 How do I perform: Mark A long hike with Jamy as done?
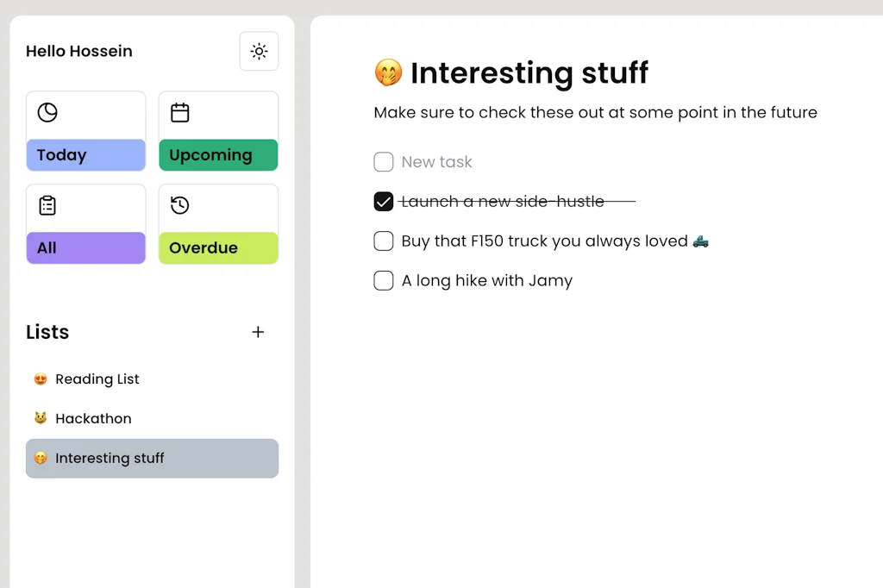pyautogui.click(x=384, y=280)
